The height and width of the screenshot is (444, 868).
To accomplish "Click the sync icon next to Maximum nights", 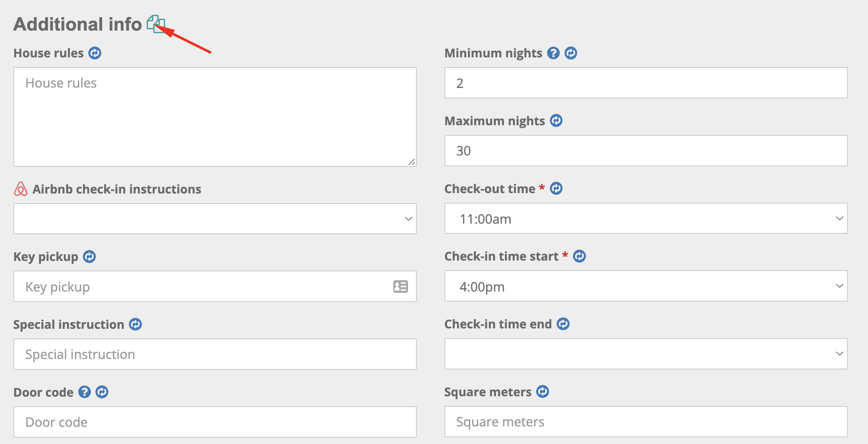I will (x=556, y=121).
